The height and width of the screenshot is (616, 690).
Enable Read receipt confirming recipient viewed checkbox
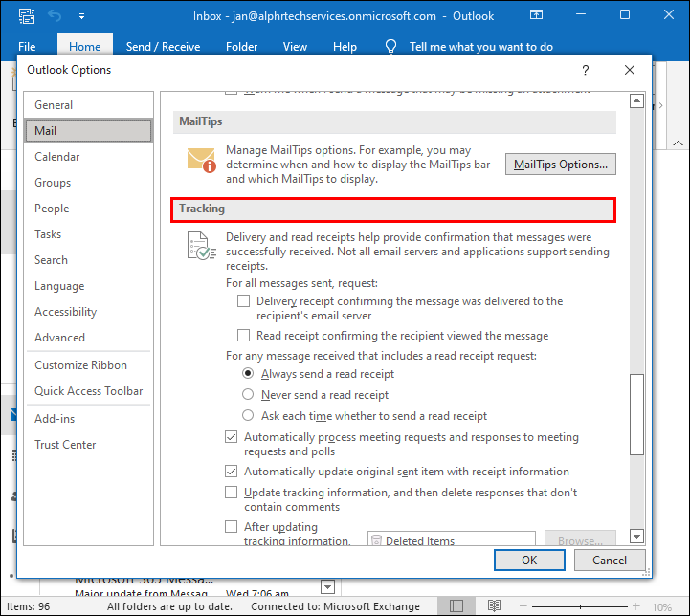(x=244, y=336)
